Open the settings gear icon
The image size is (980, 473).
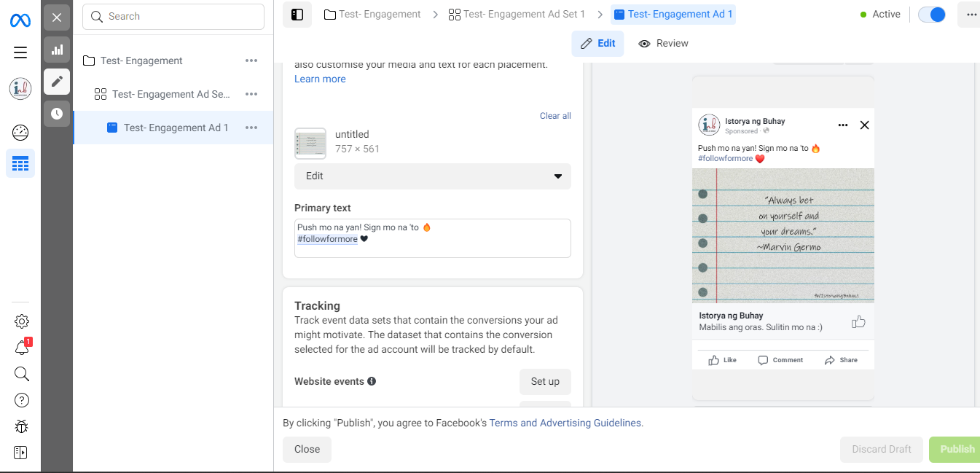point(22,321)
